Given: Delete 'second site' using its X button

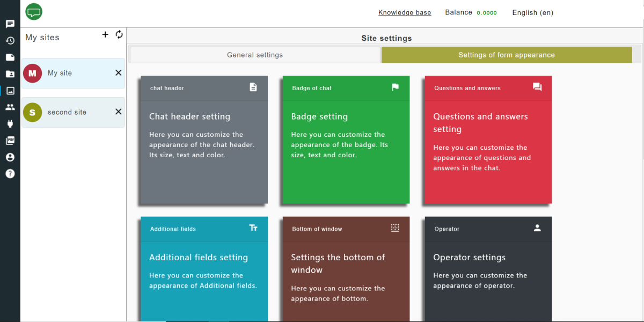Looking at the screenshot, I should pyautogui.click(x=119, y=112).
